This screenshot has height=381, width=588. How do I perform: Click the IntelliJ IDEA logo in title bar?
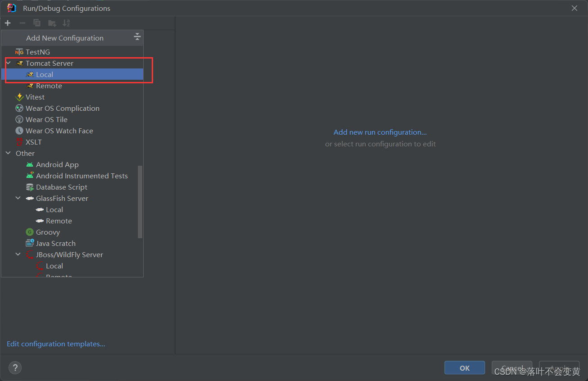coord(12,8)
